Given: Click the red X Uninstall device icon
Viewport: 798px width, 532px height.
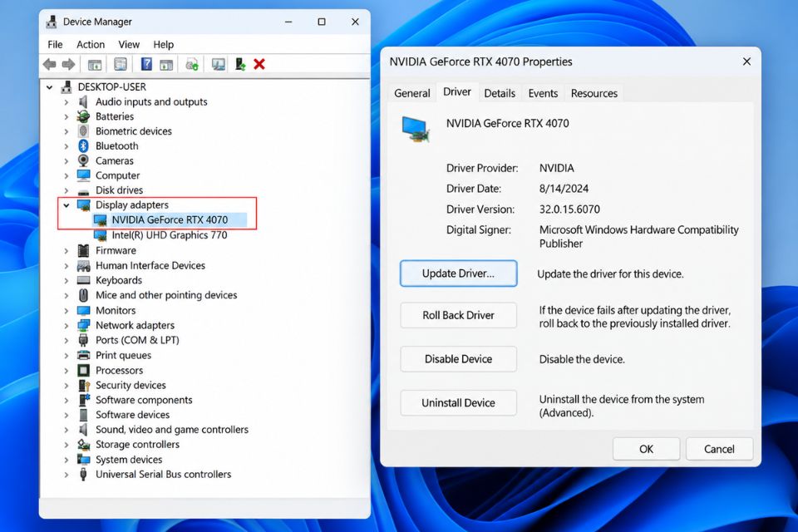Looking at the screenshot, I should click(x=259, y=64).
